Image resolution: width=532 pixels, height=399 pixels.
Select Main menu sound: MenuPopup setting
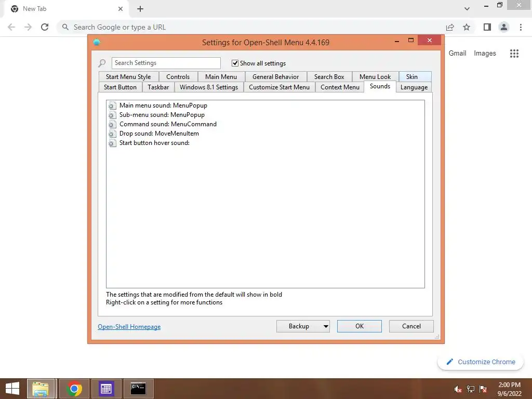click(163, 105)
